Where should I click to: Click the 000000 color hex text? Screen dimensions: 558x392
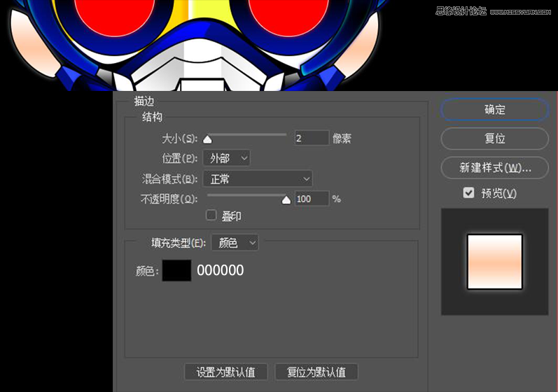tap(221, 270)
